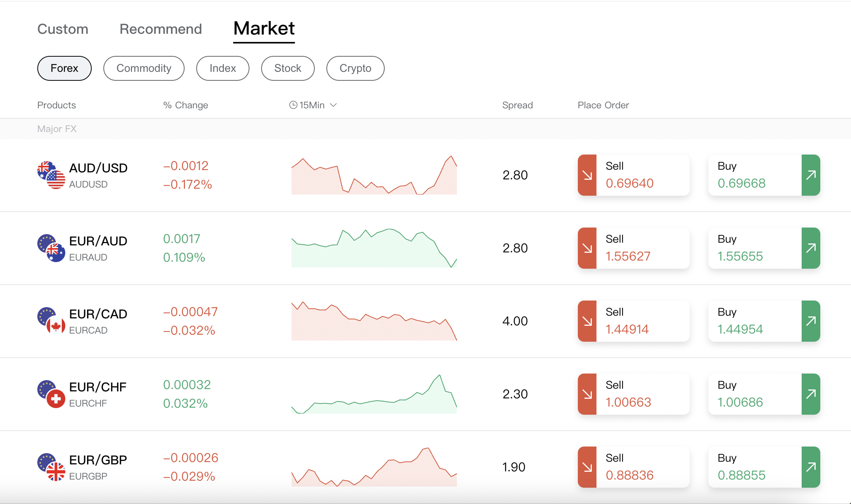Open the Market tab
Viewport: 851px width, 504px height.
[x=264, y=29]
